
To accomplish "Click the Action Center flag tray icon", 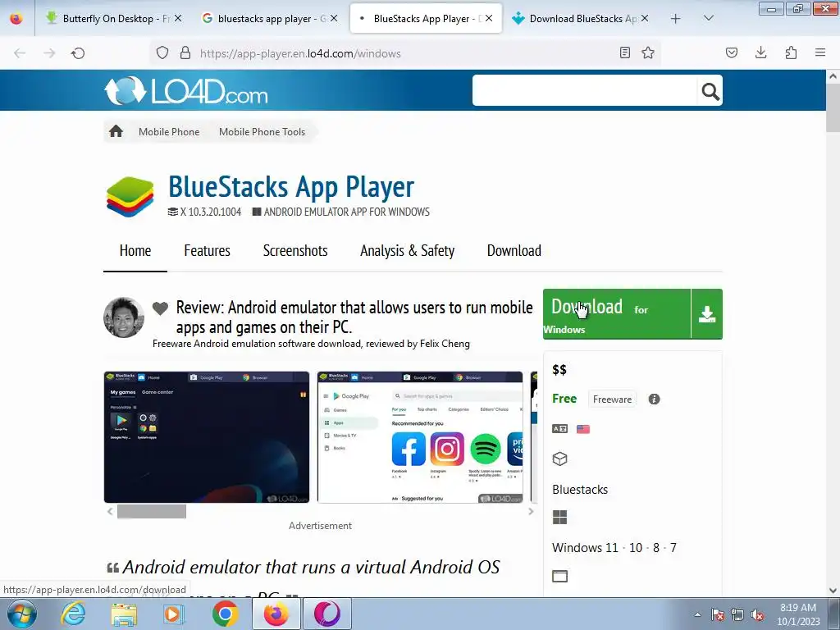I will point(718,615).
